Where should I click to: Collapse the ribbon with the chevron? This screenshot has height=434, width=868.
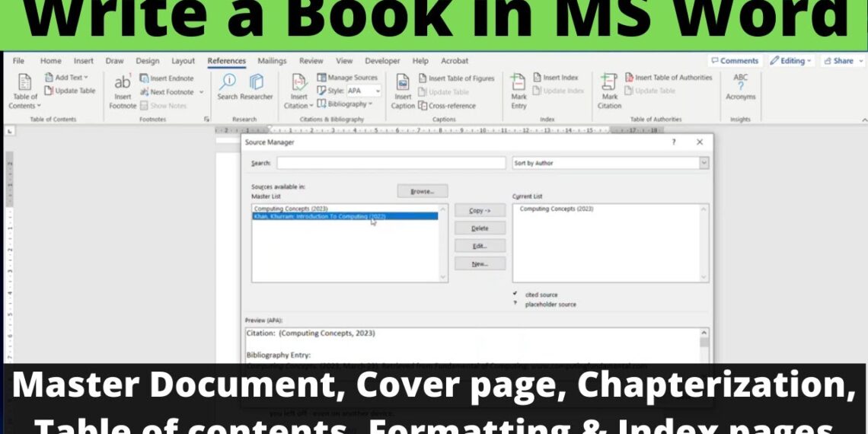[864, 120]
